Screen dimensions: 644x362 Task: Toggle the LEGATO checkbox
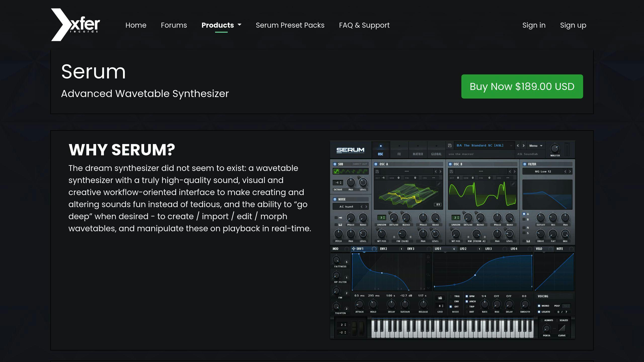pos(539,312)
